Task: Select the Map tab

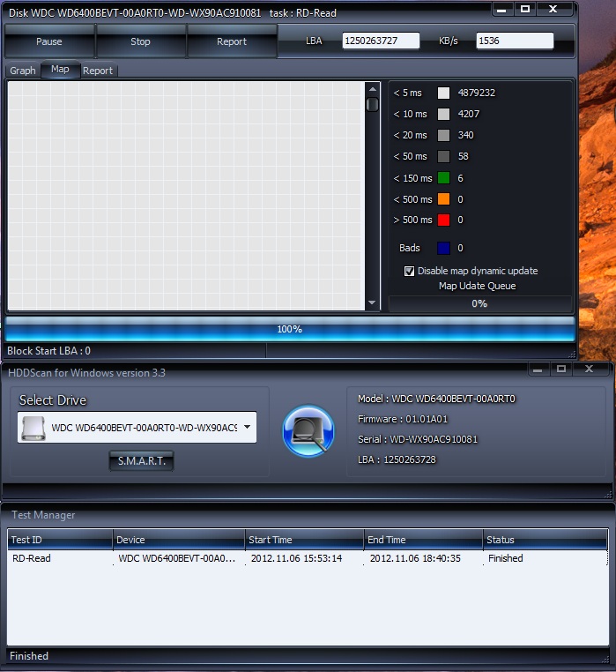Action: (x=60, y=70)
